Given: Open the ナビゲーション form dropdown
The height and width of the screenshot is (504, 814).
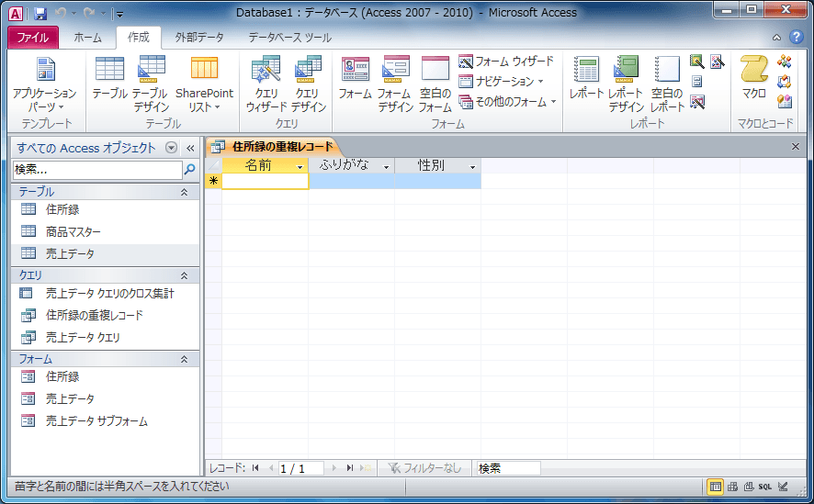Looking at the screenshot, I should [502, 82].
